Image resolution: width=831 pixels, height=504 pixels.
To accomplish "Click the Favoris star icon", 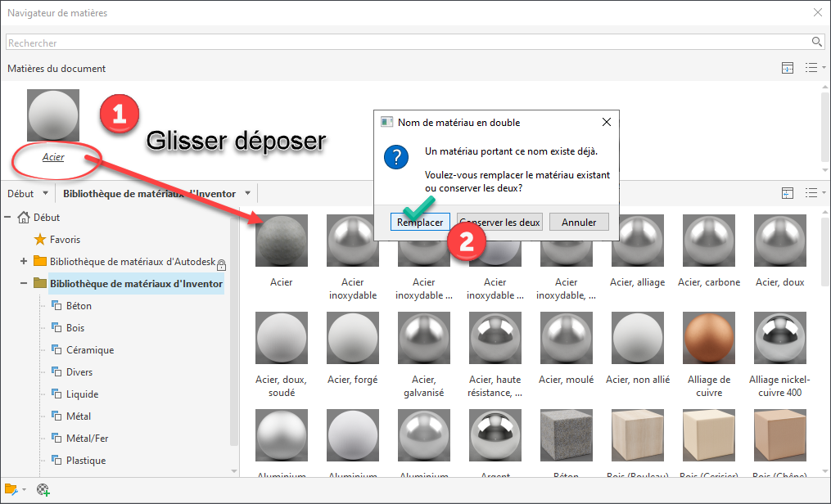I will click(39, 240).
